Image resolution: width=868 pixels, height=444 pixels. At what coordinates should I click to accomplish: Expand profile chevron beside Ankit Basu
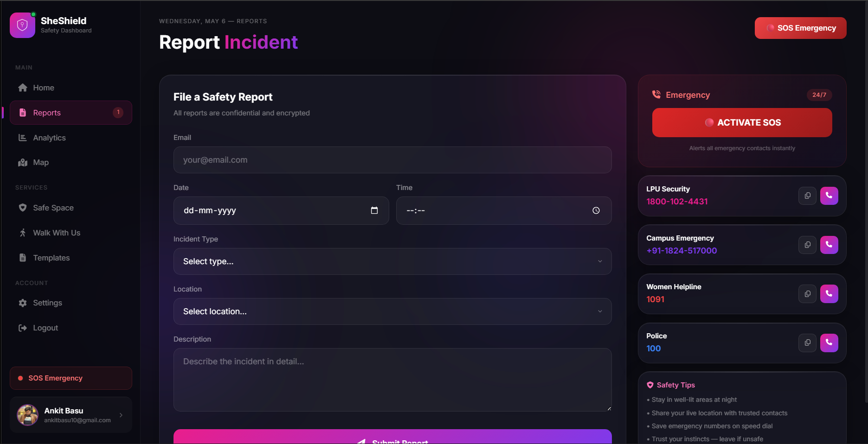[121, 415]
